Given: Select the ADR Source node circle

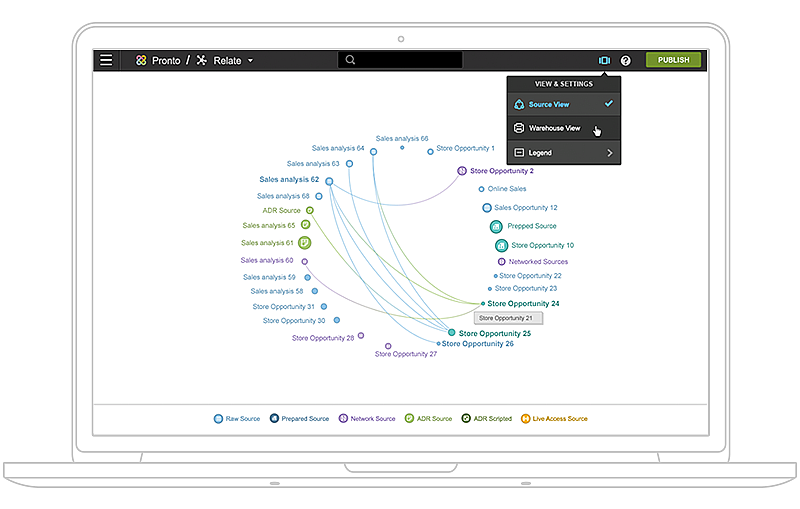Looking at the screenshot, I should point(310,210).
